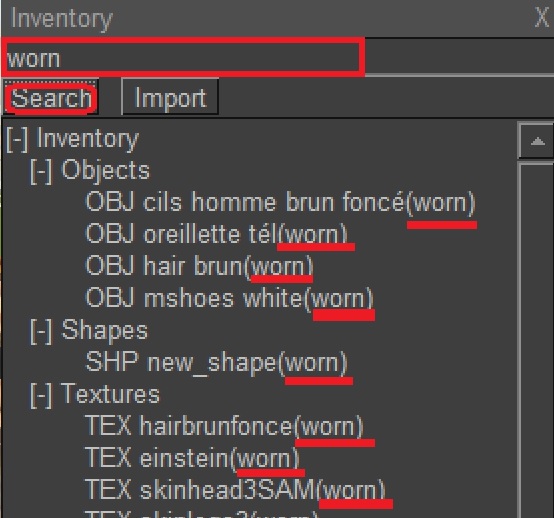Collapse the Objects folder
The width and height of the screenshot is (554, 518).
coord(41,171)
